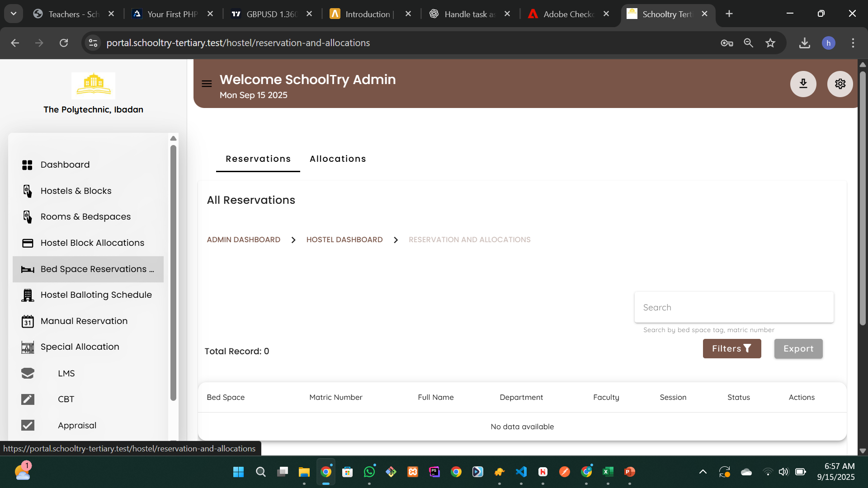Click the sidebar scrollbar up arrow
The height and width of the screenshot is (488, 868).
tap(173, 138)
